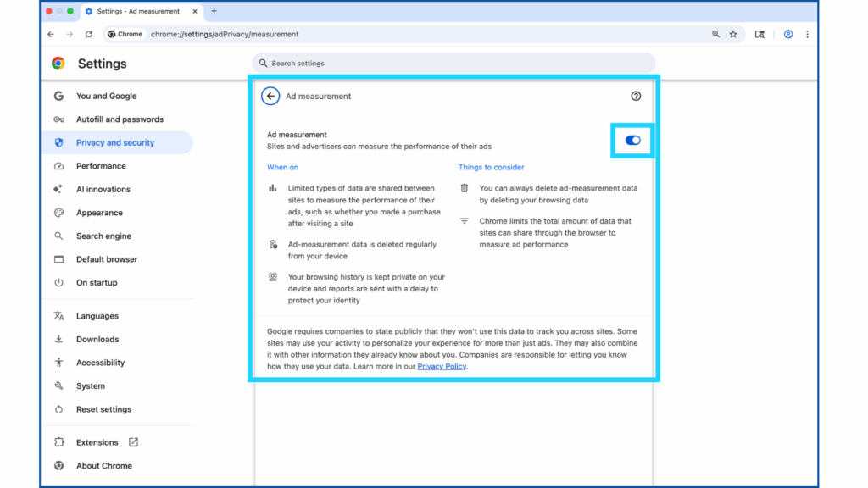The width and height of the screenshot is (868, 488).
Task: Open AI innovations settings
Action: pos(103,190)
